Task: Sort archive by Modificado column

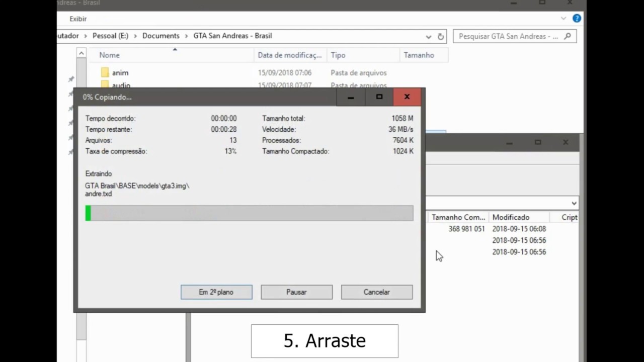Action: coord(511,217)
